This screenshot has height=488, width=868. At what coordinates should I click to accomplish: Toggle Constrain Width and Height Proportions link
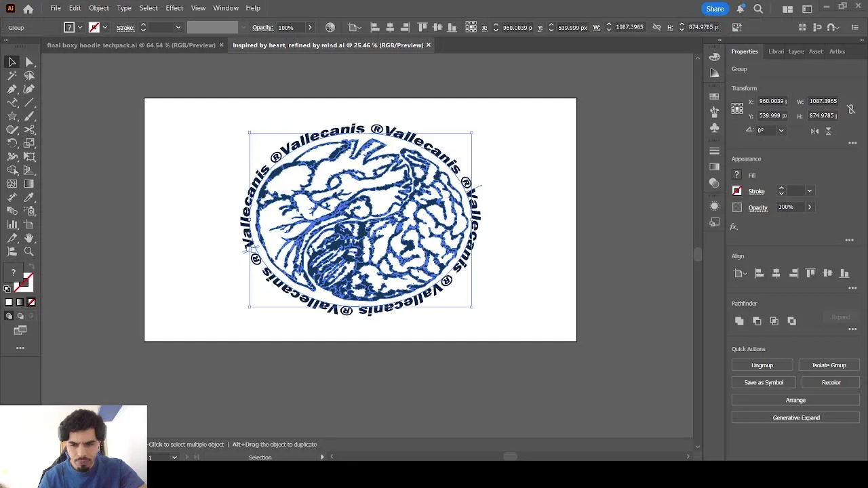coord(851,108)
